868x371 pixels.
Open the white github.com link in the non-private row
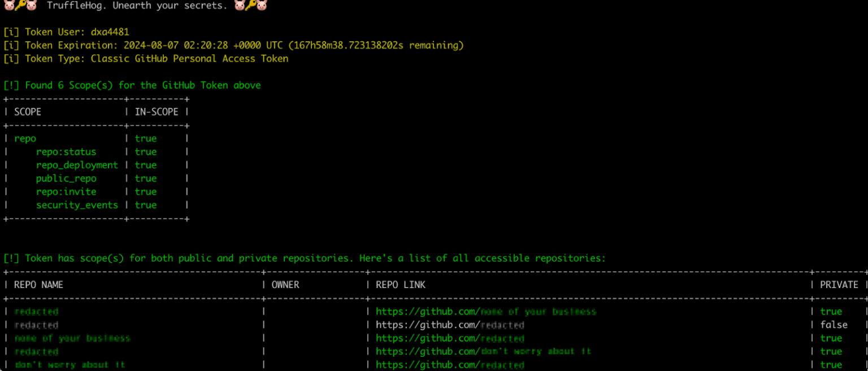tap(450, 325)
